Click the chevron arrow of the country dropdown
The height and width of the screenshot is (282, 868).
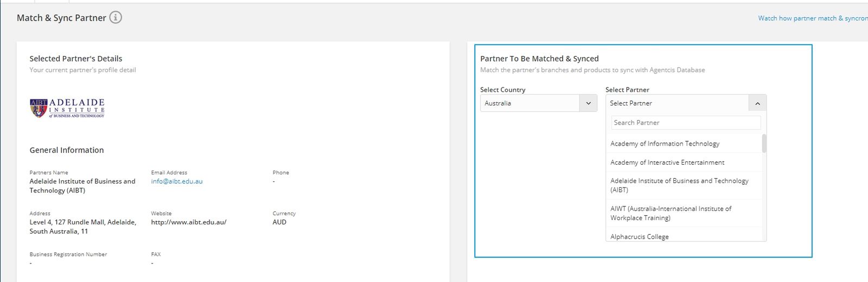(x=589, y=103)
